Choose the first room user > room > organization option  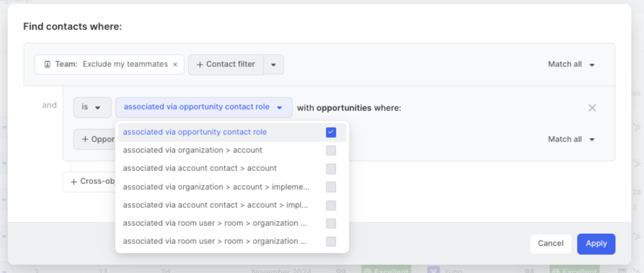pos(215,223)
